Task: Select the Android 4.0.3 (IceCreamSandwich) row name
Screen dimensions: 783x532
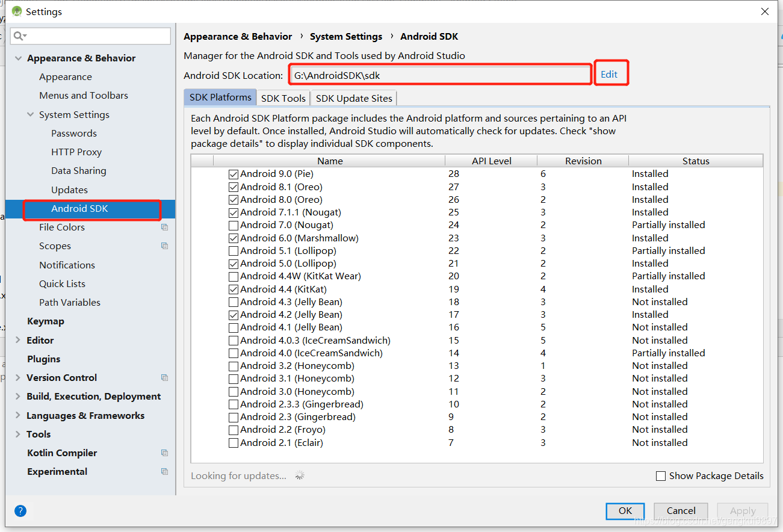Action: 315,341
